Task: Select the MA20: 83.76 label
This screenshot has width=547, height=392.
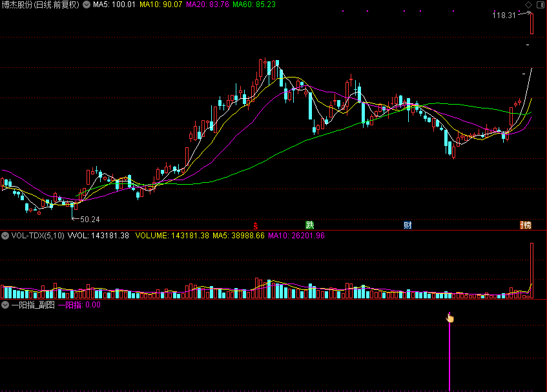Action: pyautogui.click(x=207, y=5)
